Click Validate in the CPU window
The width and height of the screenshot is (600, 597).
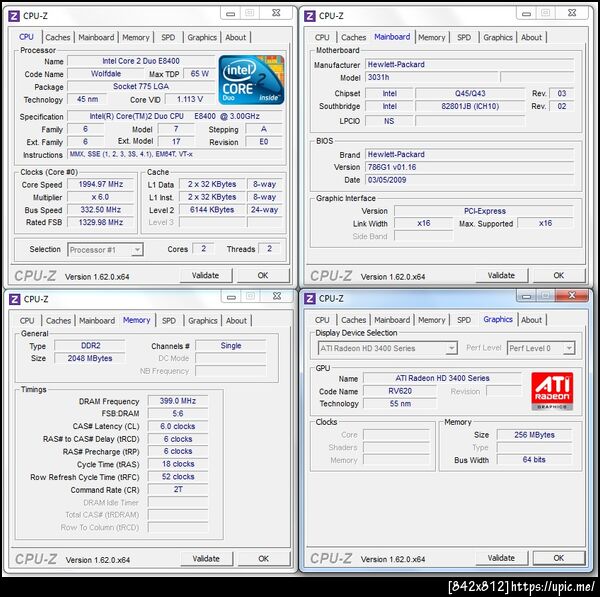(x=205, y=276)
